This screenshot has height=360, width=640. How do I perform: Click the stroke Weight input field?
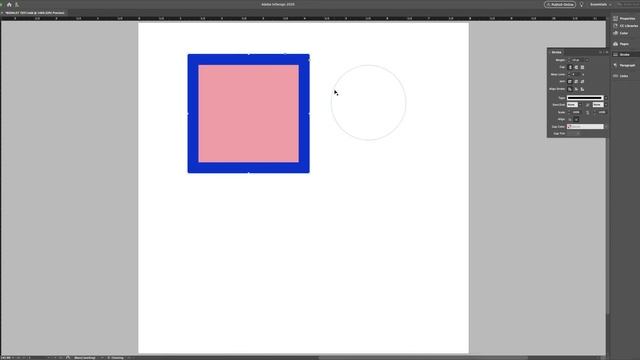pos(577,60)
